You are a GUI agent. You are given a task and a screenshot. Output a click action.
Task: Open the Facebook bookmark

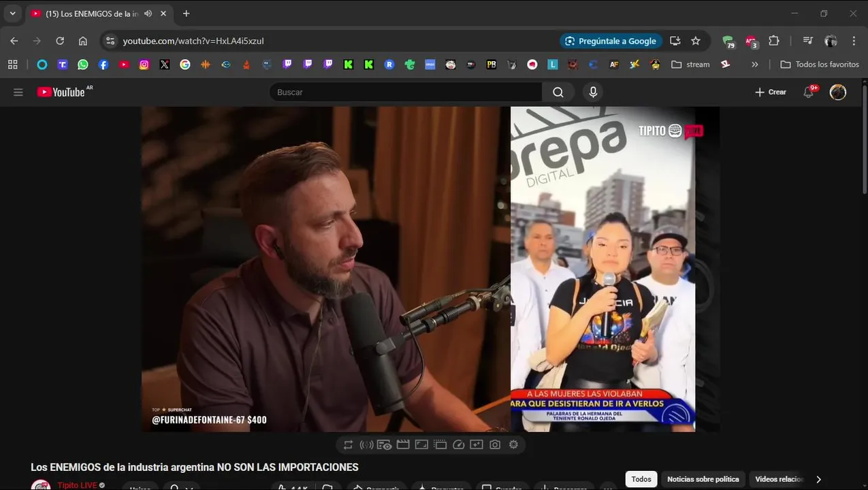pos(103,65)
